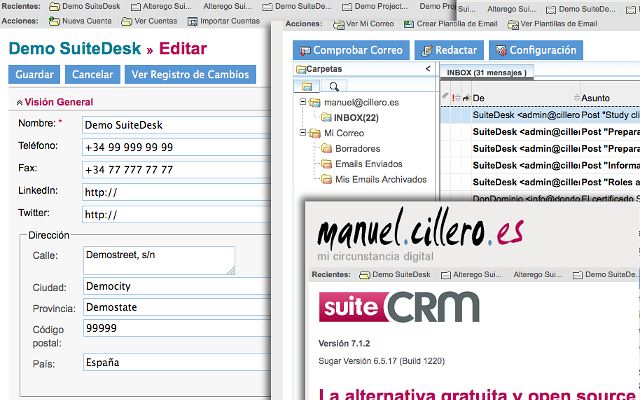
Task: Click the Calle text area
Action: tap(159, 260)
